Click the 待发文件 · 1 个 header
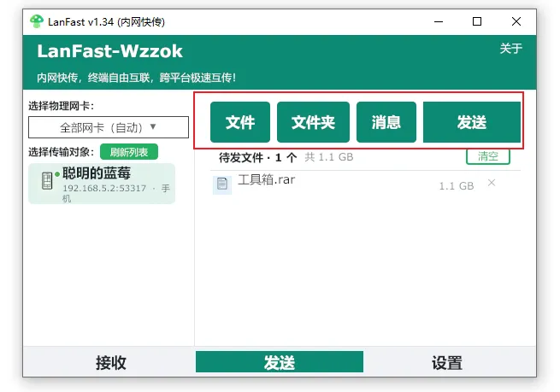The height and width of the screenshot is (392, 560). tap(258, 157)
